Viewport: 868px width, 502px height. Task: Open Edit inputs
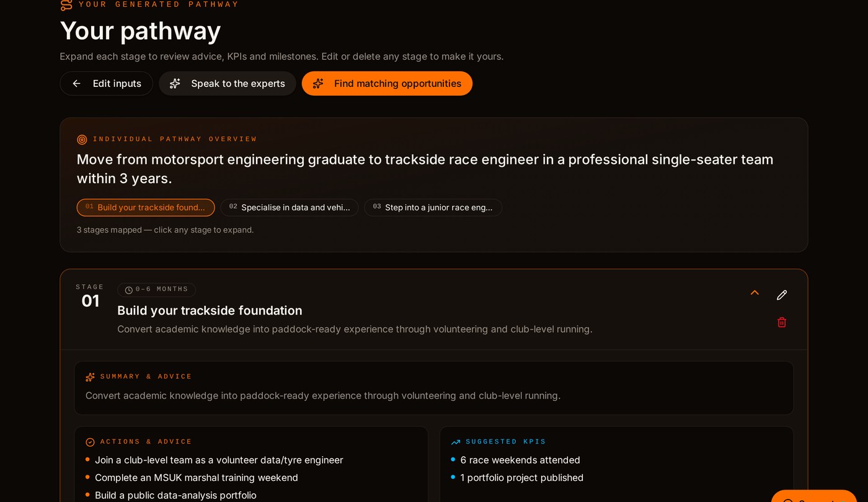[x=106, y=83]
